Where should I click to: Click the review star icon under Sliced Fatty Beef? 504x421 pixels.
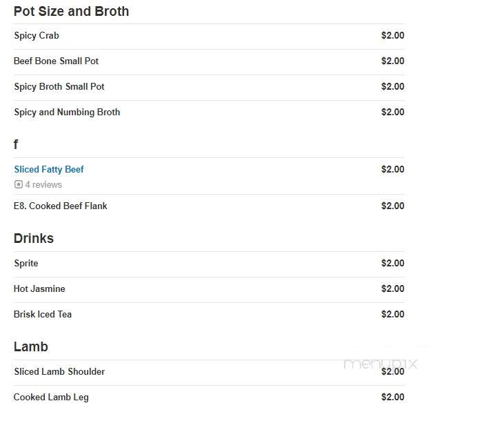tap(19, 184)
